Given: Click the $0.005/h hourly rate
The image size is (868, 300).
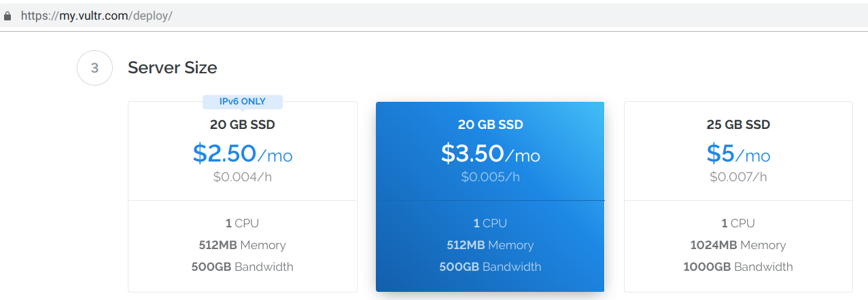Looking at the screenshot, I should point(490,177).
